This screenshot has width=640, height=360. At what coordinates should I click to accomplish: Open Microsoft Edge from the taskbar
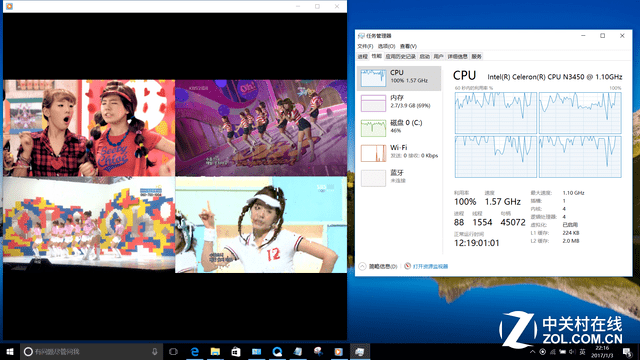click(195, 351)
